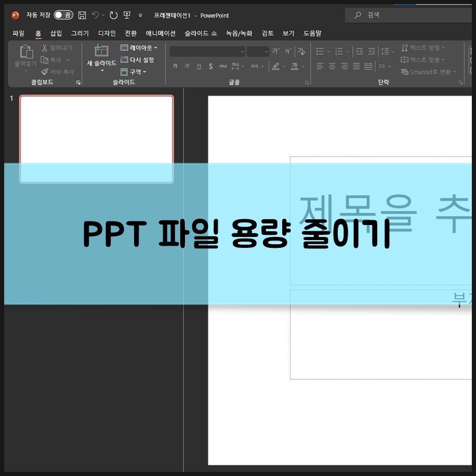Screen dimensions: 476x476
Task: Click add columns icon
Action: (x=382, y=66)
